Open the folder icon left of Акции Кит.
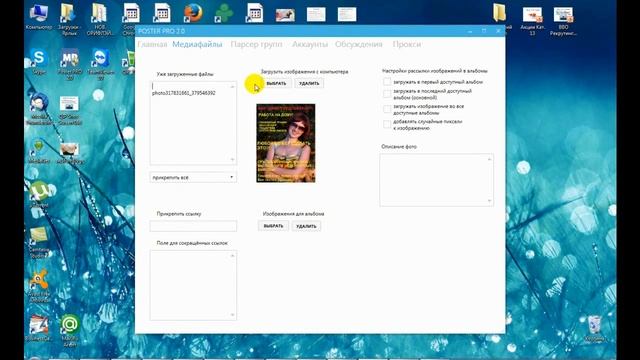This screenshot has height=360, width=640. [x=500, y=13]
